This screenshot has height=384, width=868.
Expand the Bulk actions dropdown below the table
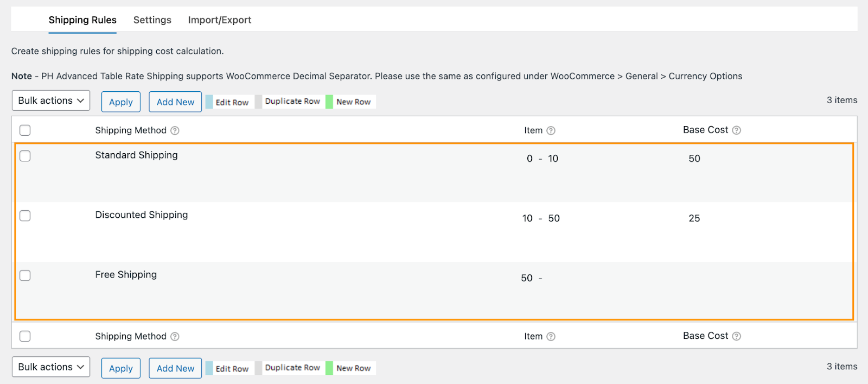click(51, 367)
